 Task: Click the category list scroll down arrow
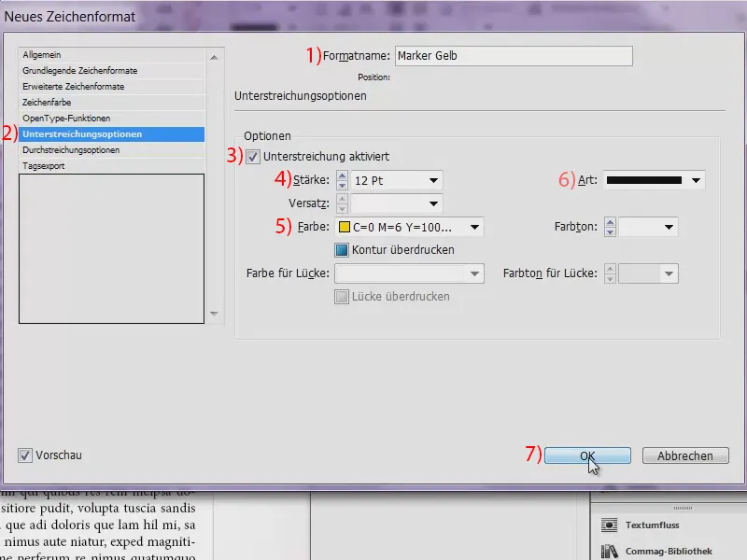point(215,314)
